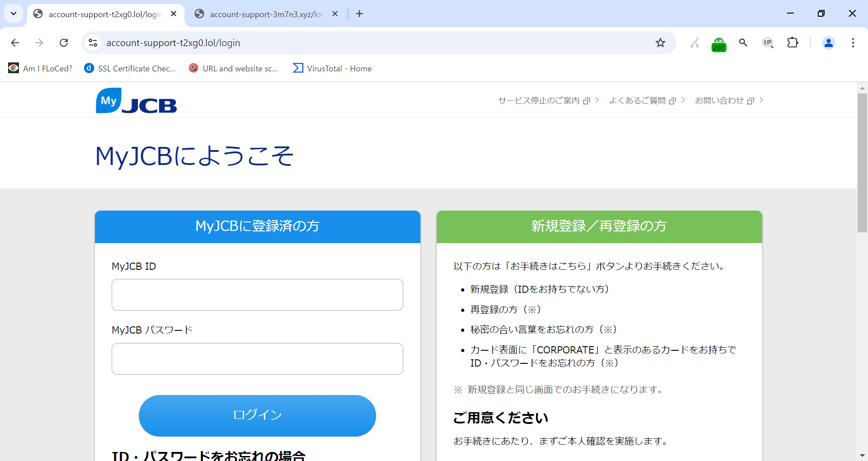868x461 pixels.
Task: Click the ご用意ください heading
Action: (x=500, y=418)
